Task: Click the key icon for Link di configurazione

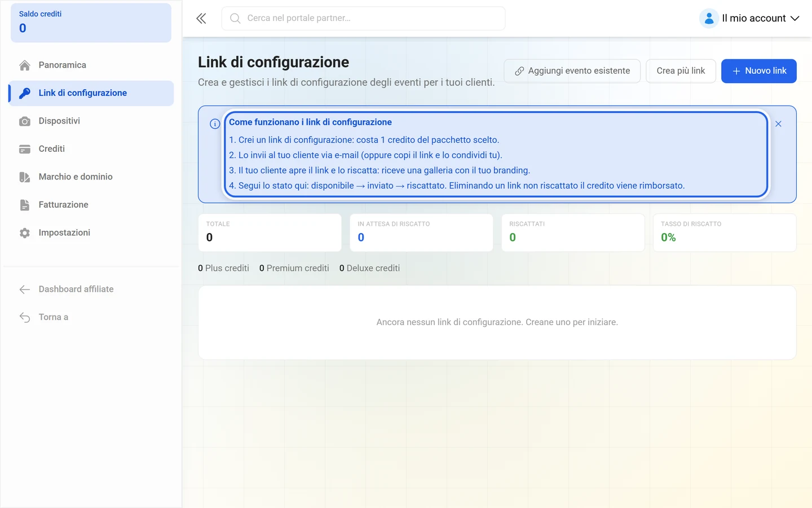Action: point(25,93)
